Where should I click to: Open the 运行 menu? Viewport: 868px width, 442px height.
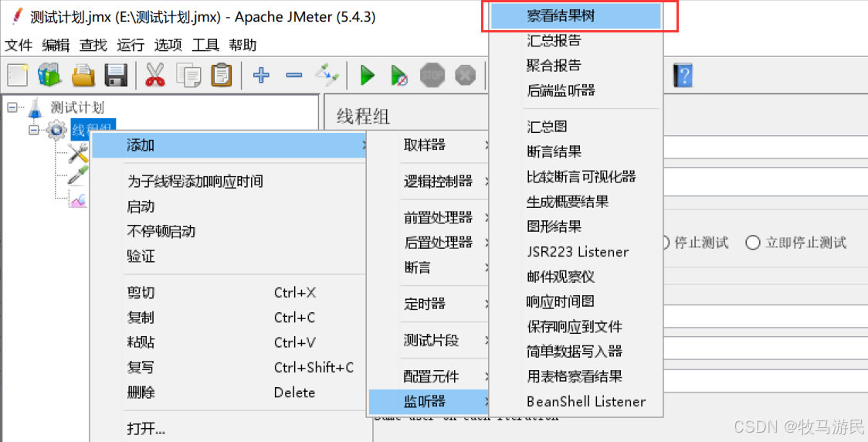click(131, 45)
